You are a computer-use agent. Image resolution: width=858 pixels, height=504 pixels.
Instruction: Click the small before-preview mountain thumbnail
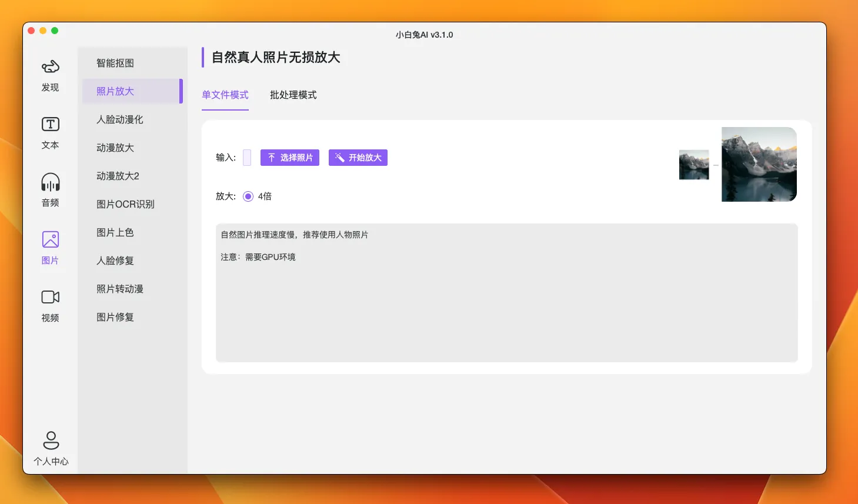pyautogui.click(x=694, y=165)
